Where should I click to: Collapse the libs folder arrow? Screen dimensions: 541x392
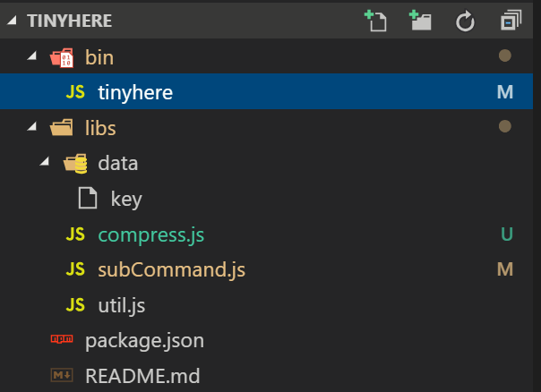(32, 127)
